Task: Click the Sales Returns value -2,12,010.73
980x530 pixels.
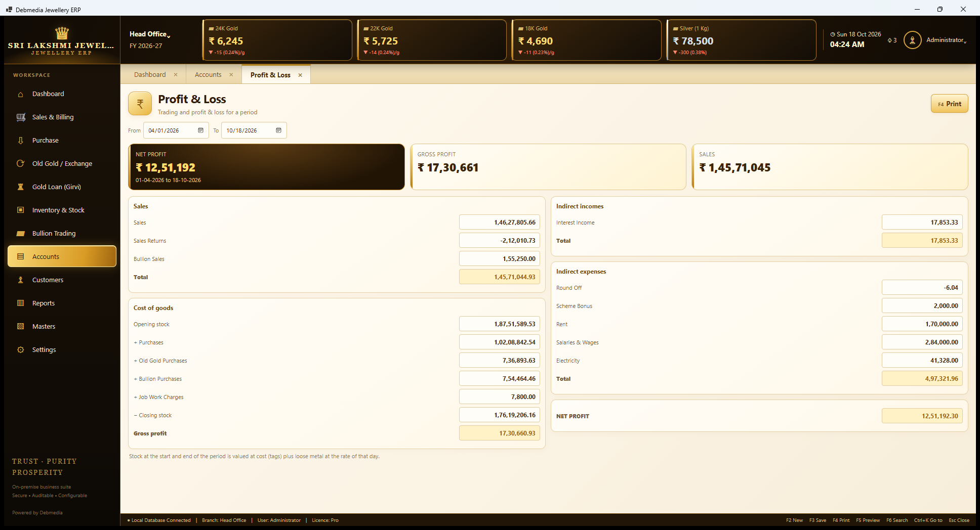Action: point(500,241)
